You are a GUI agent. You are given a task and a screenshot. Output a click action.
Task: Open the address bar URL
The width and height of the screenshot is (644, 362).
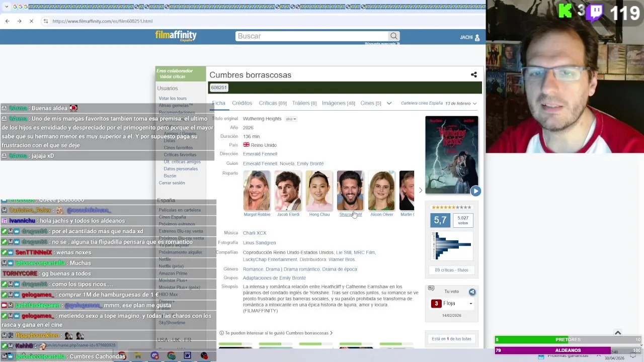[102, 21]
